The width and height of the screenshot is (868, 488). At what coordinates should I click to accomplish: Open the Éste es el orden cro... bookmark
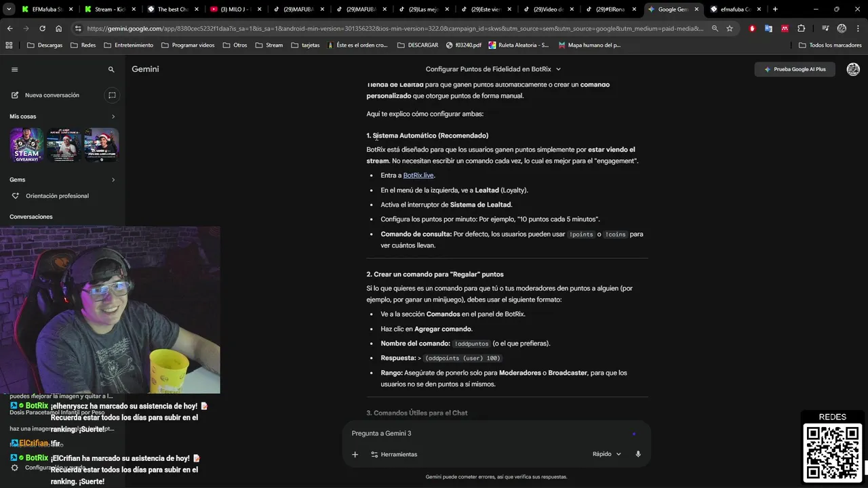tap(357, 45)
